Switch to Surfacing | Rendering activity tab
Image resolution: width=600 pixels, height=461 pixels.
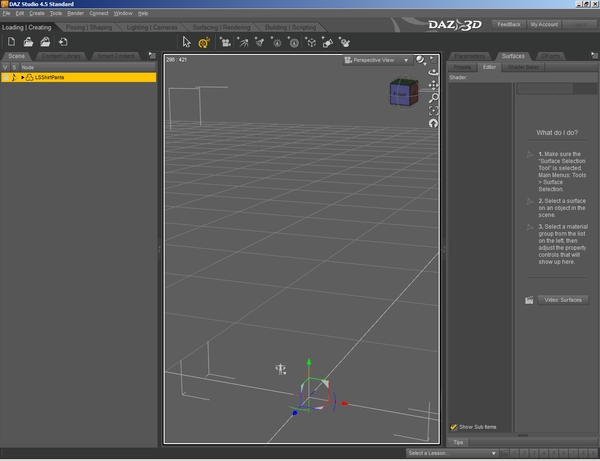click(222, 28)
